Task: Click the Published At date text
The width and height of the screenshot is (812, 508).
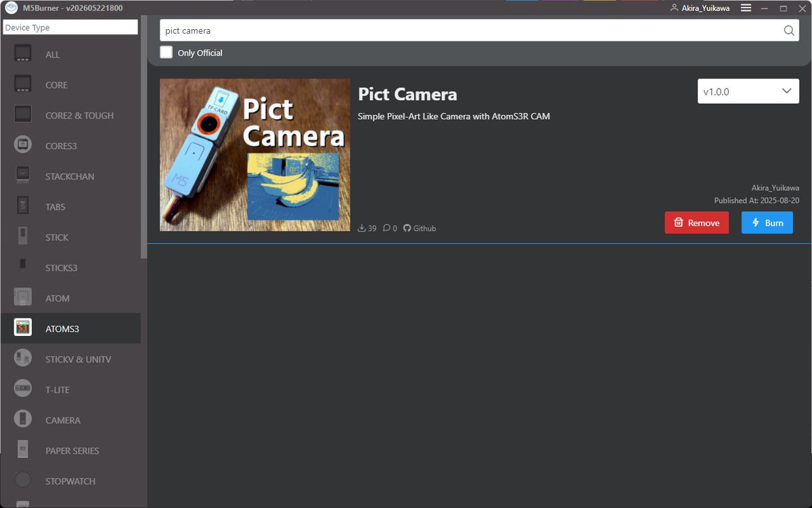Action: [757, 200]
